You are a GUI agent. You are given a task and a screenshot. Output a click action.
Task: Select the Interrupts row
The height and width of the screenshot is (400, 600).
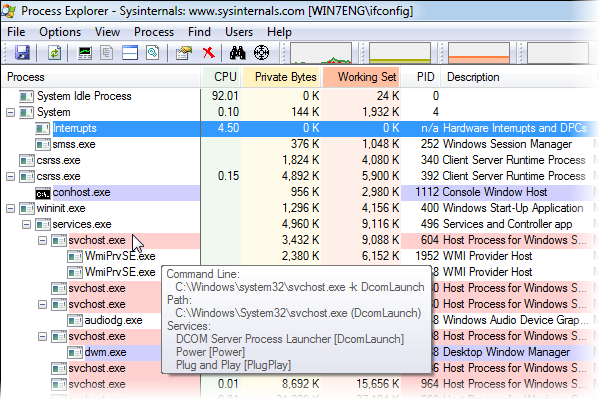pos(300,128)
